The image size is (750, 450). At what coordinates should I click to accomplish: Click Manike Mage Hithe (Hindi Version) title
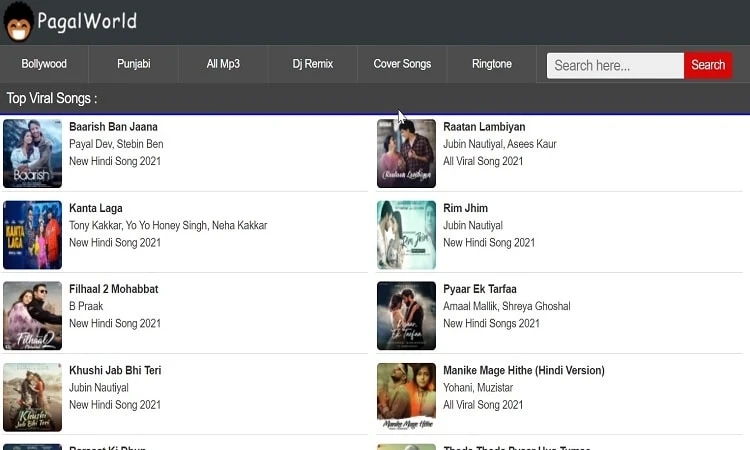(524, 370)
